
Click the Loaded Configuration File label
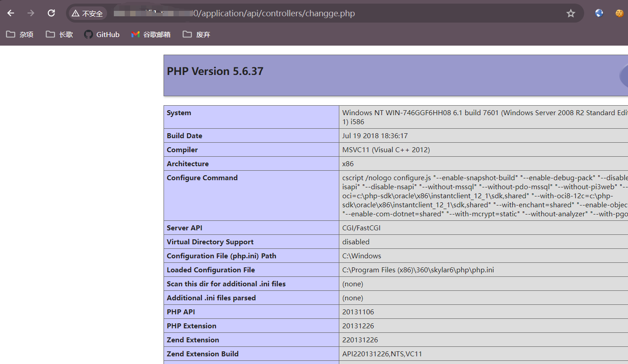pos(211,270)
